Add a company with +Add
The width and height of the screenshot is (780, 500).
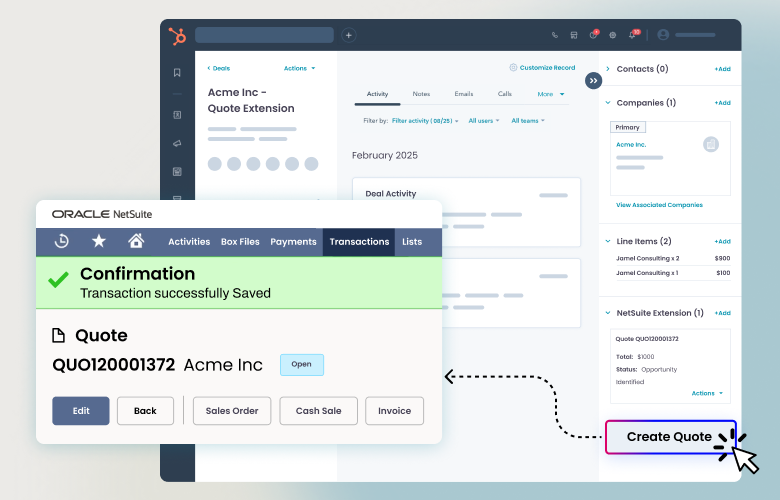point(723,103)
